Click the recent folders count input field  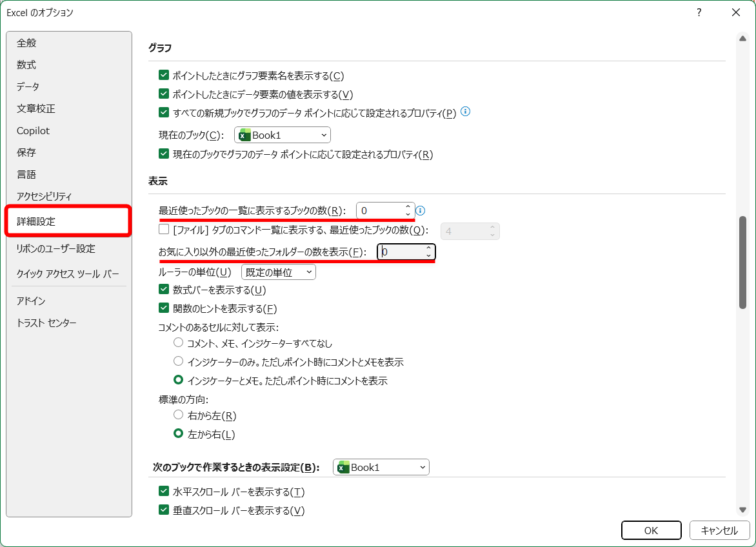pos(400,252)
